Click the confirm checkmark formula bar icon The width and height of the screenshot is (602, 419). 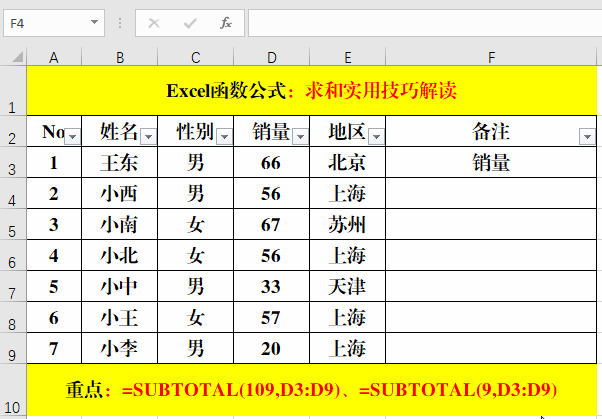pos(190,23)
